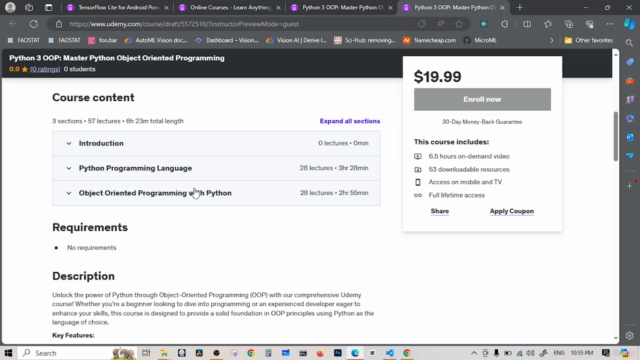Add this page to favorites star
The height and width of the screenshot is (360, 640).
point(459,24)
